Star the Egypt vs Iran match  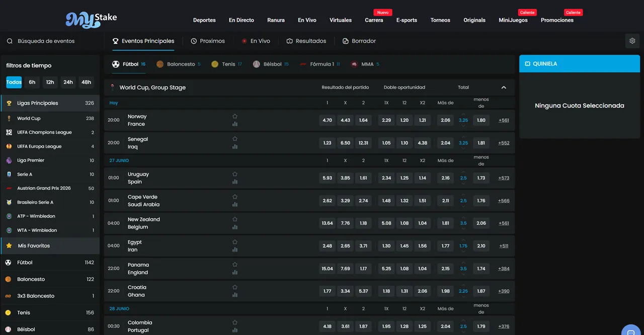(x=235, y=242)
